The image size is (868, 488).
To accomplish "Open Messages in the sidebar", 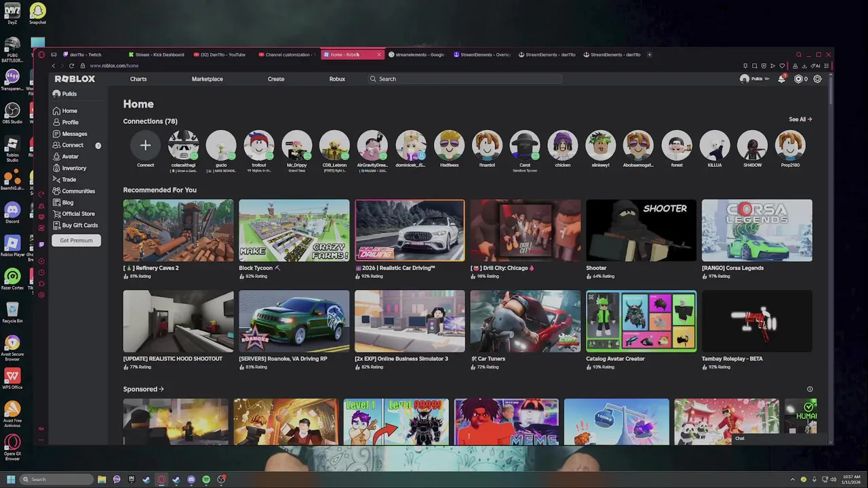I will click(x=70, y=134).
